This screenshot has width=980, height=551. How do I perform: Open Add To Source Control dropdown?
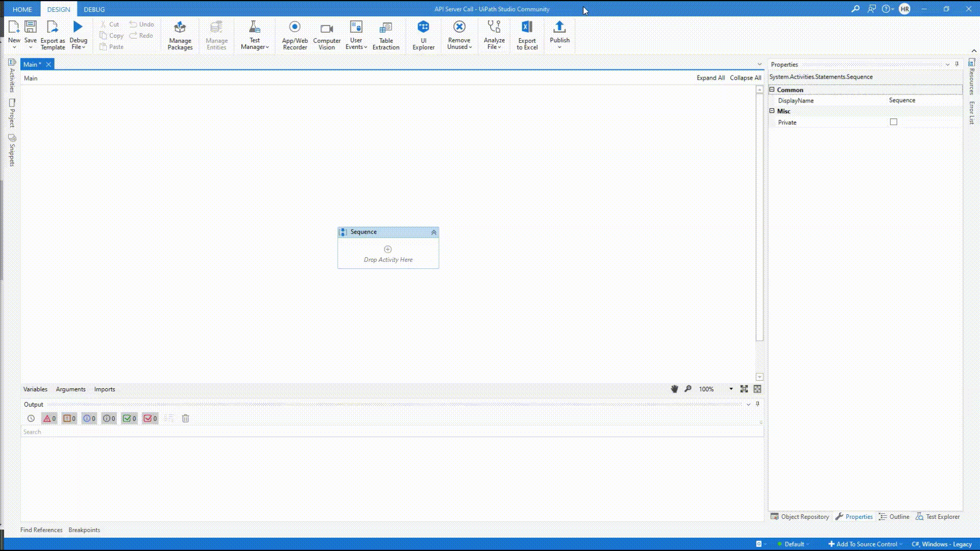tap(866, 544)
